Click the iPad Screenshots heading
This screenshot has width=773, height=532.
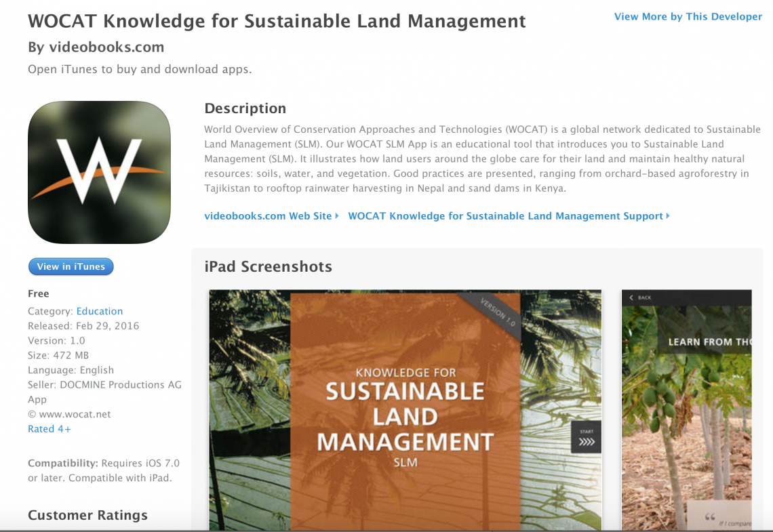pyautogui.click(x=269, y=266)
